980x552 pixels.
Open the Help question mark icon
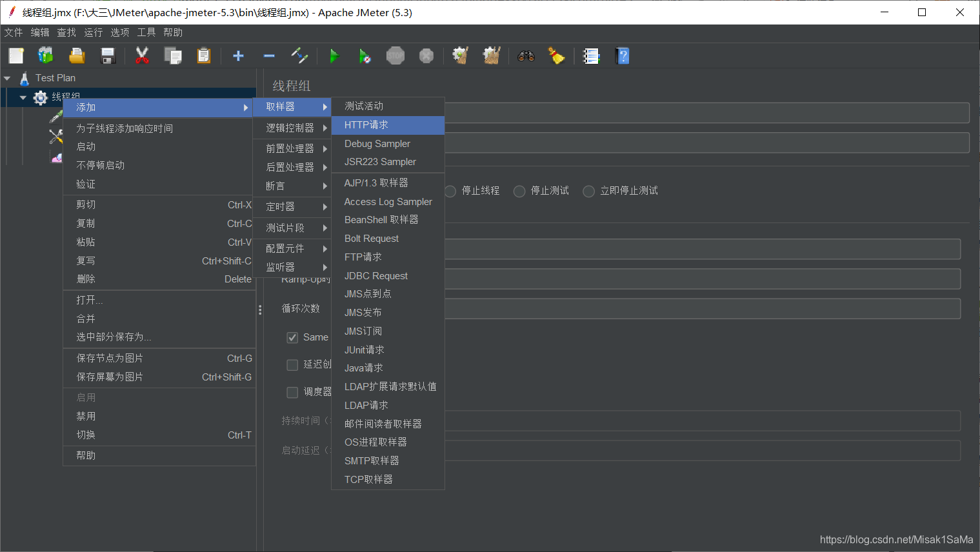(622, 55)
